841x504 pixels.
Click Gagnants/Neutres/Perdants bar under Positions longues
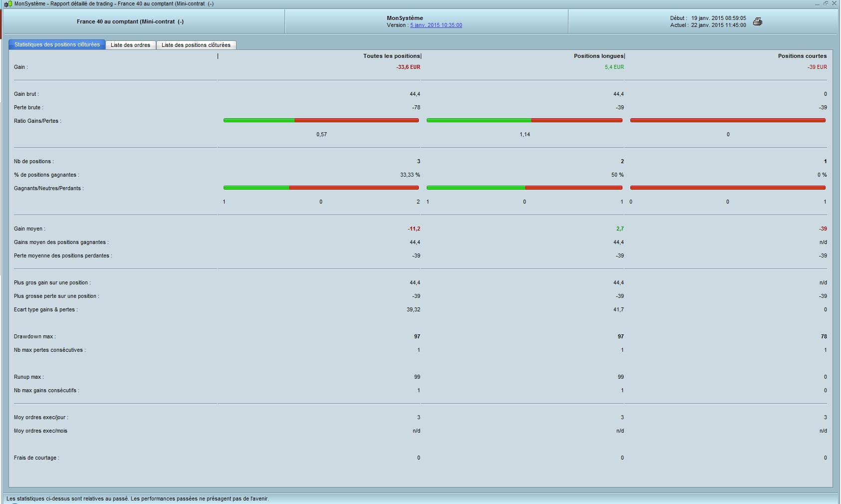pos(524,188)
